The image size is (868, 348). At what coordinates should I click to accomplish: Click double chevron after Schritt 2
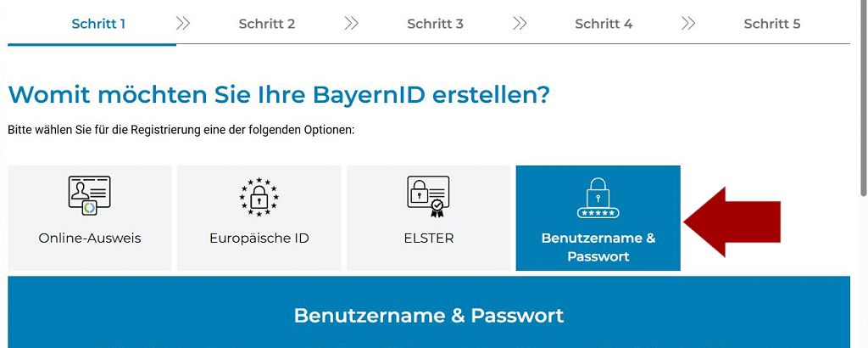click(x=351, y=24)
